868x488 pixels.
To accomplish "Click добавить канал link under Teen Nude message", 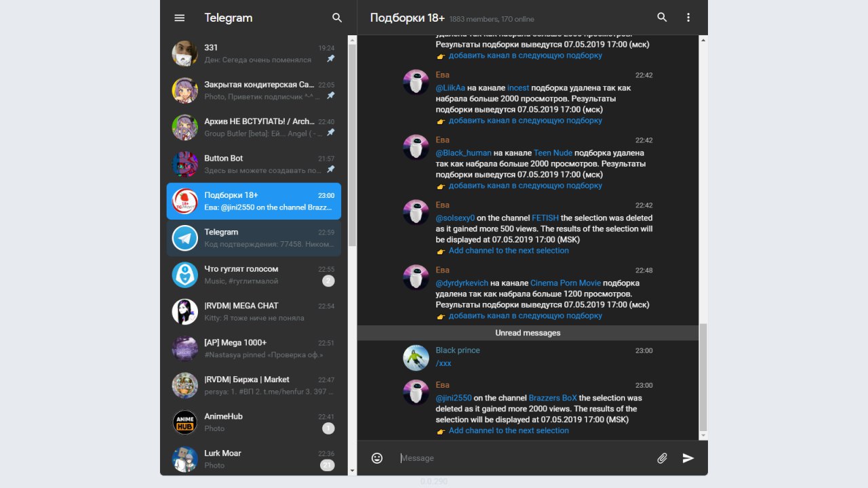I will pyautogui.click(x=525, y=186).
